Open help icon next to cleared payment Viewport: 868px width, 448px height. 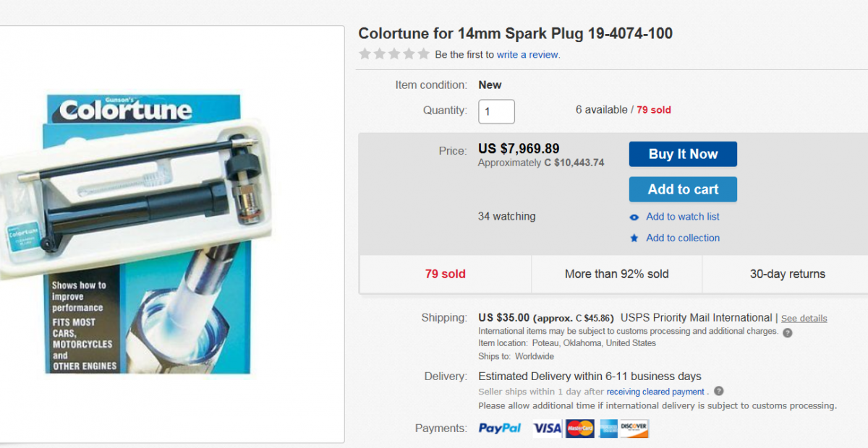tap(718, 392)
